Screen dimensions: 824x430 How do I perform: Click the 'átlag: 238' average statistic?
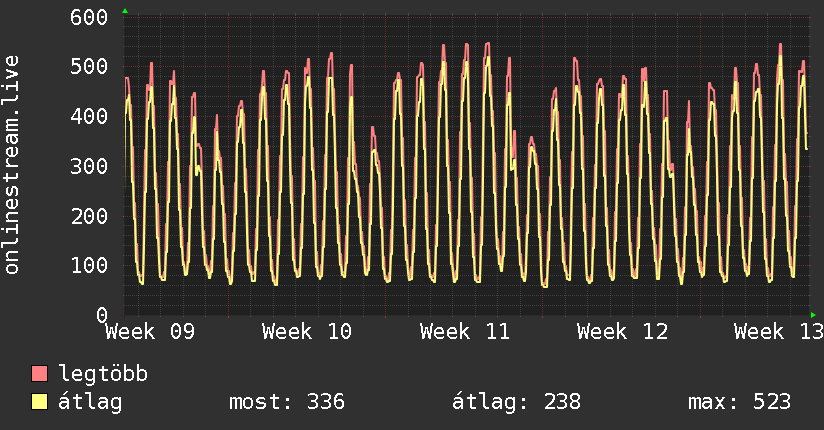click(x=517, y=402)
